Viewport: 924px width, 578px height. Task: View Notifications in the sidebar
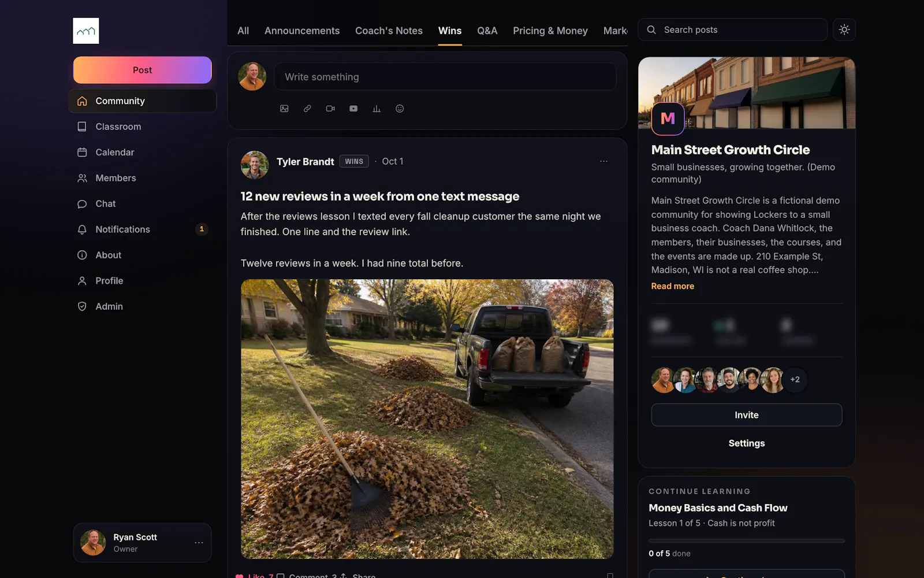pyautogui.click(x=143, y=229)
